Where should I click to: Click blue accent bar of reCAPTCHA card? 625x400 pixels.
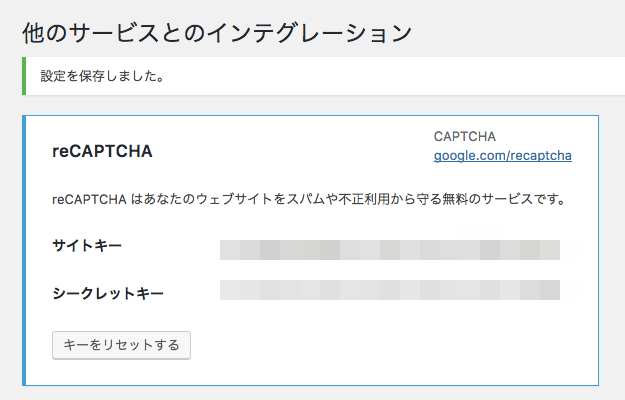[24, 251]
